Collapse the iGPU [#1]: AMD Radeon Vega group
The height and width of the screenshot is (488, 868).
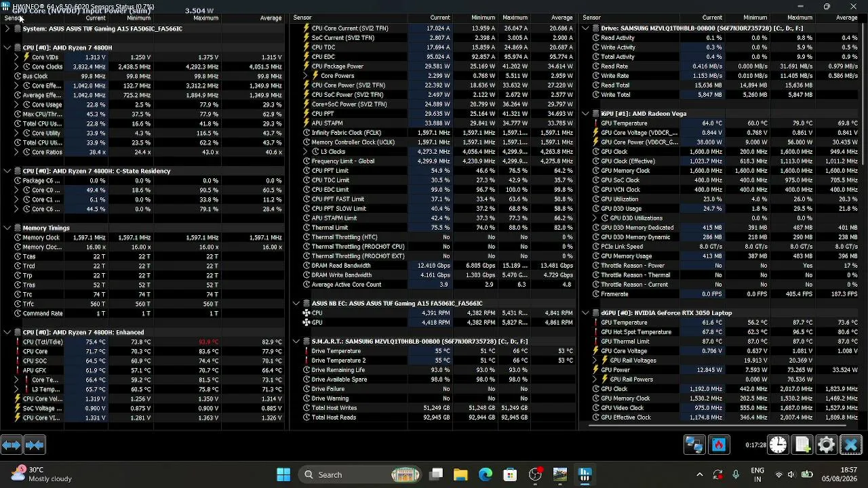click(x=586, y=114)
